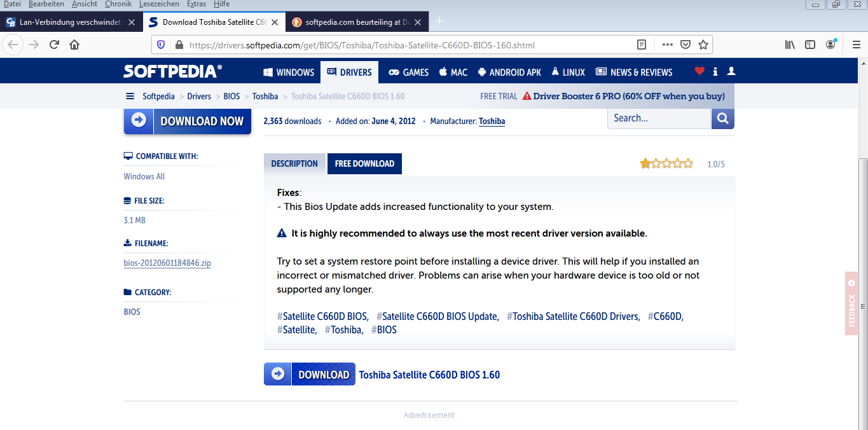Open the Chronik menu
Screen dimensions: 868x430
pos(118,4)
